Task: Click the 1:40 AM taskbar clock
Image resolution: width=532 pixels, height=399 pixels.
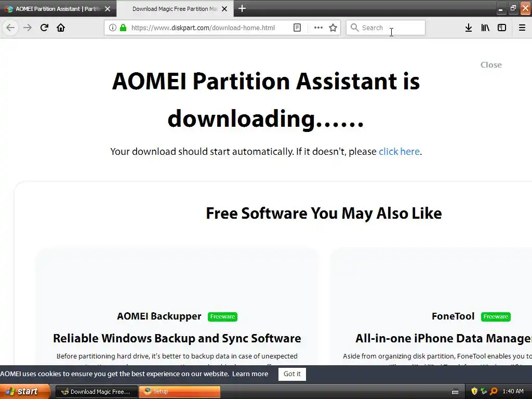Action: click(513, 392)
